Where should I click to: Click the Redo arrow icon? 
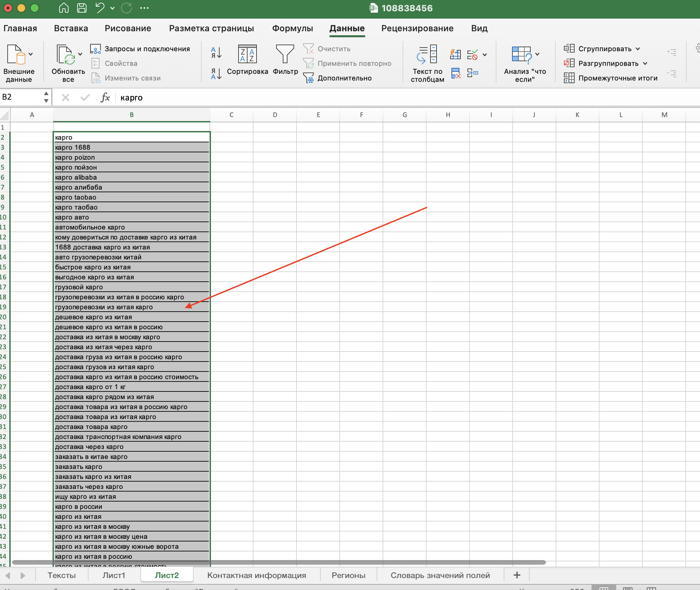click(126, 8)
